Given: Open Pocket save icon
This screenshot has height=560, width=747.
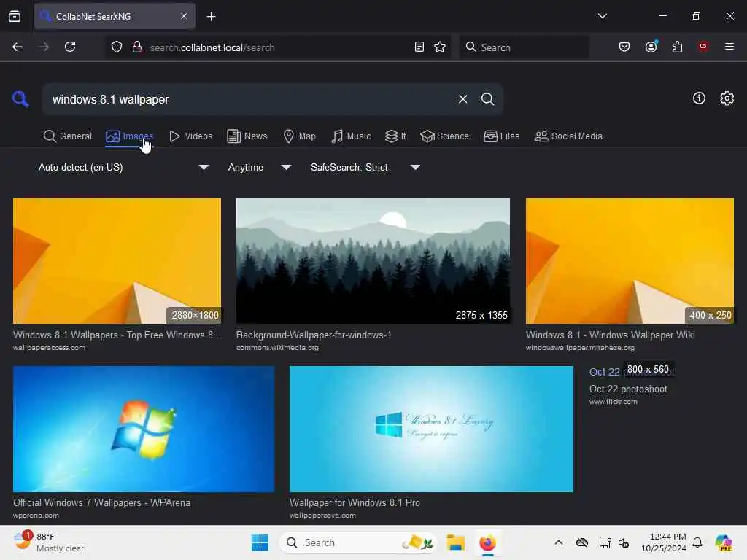Looking at the screenshot, I should (624, 47).
